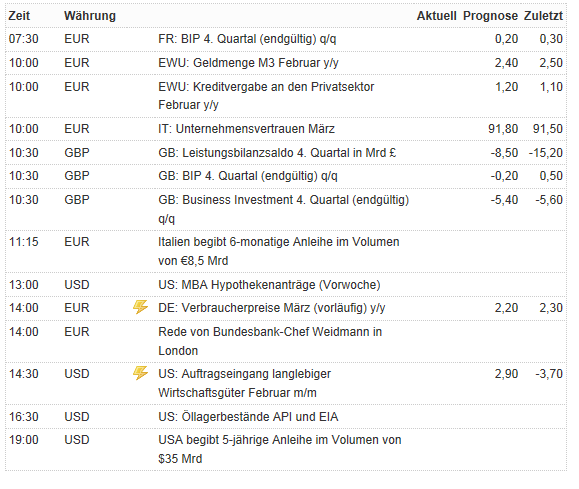579x489 pixels.
Task: Click the 91,80 Prognose value
Action: click(503, 129)
